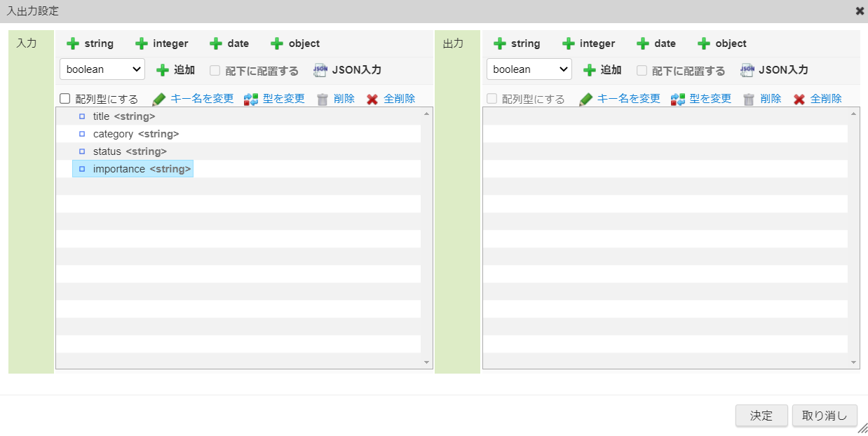This screenshot has height=436, width=868.
Task: Add string type in output panel
Action: click(517, 43)
